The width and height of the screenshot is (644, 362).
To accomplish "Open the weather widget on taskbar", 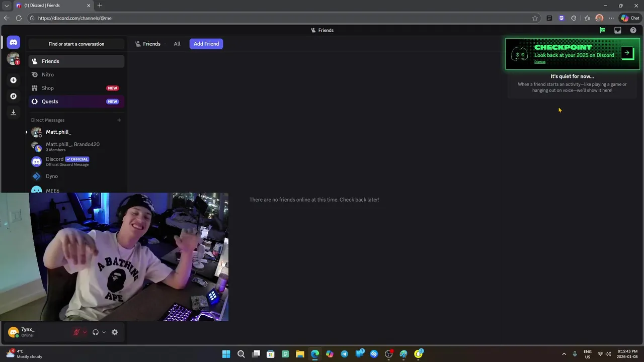I will [x=25, y=354].
